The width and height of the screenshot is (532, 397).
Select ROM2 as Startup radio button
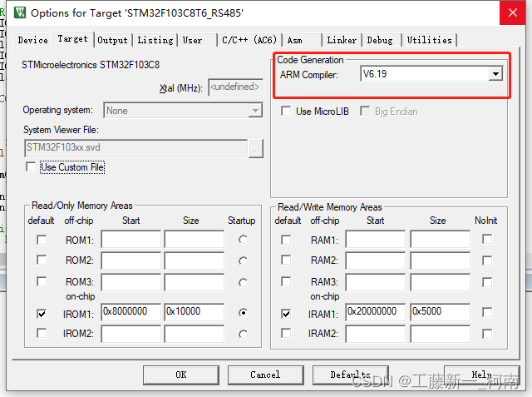pyautogui.click(x=243, y=261)
